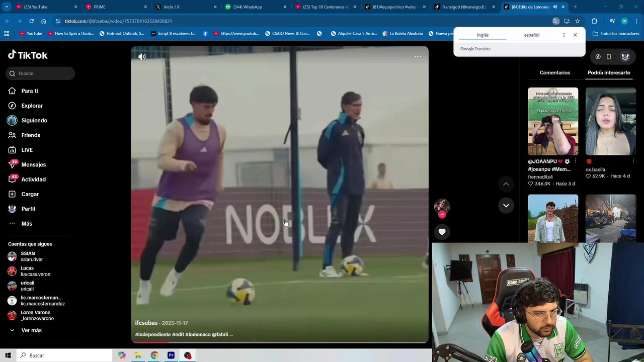Image resolution: width=644 pixels, height=362 pixels.
Task: Switch to Comentarios tab
Action: point(555,73)
